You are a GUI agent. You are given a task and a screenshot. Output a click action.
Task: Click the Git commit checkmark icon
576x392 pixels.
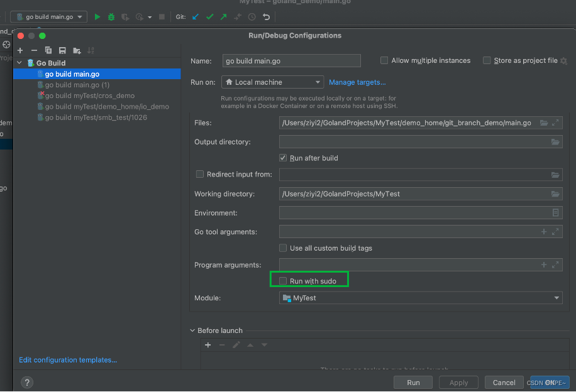click(209, 17)
